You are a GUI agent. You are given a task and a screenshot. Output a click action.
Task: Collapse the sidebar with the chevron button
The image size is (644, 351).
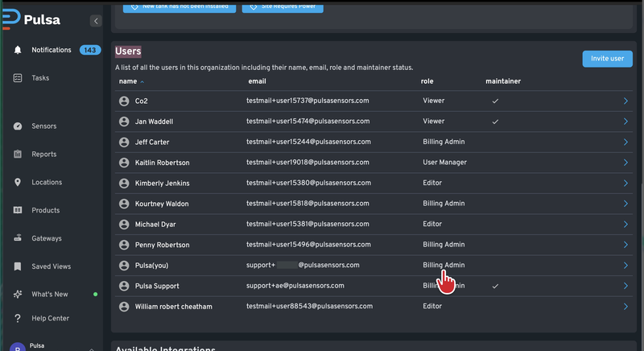(96, 21)
